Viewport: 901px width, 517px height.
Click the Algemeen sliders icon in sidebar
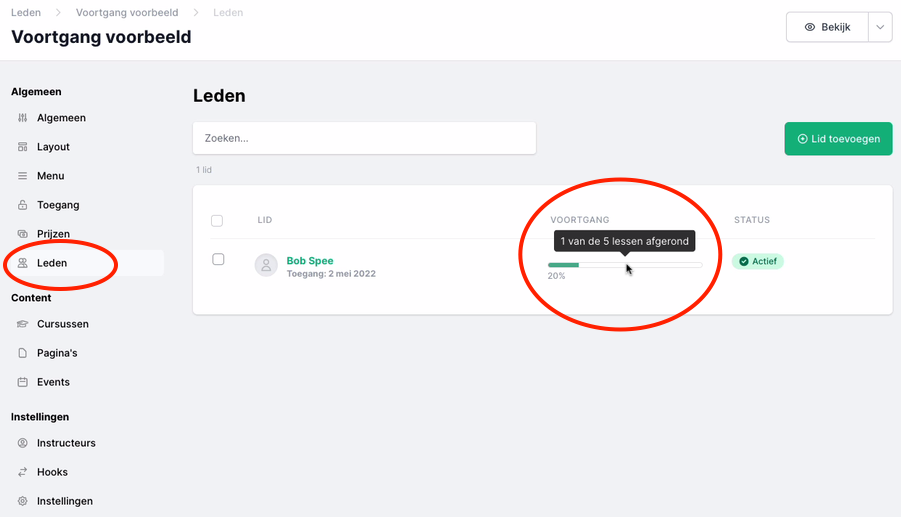point(22,118)
